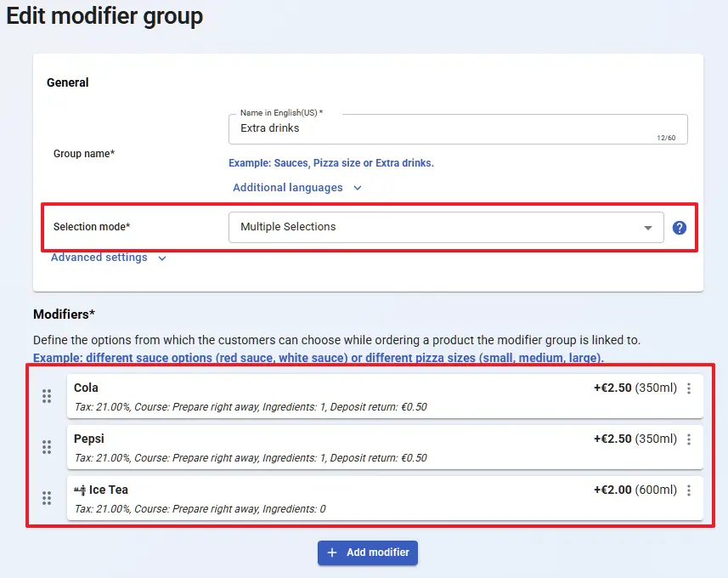Click the Pepsi modifier name
728x578 pixels.
(x=89, y=439)
